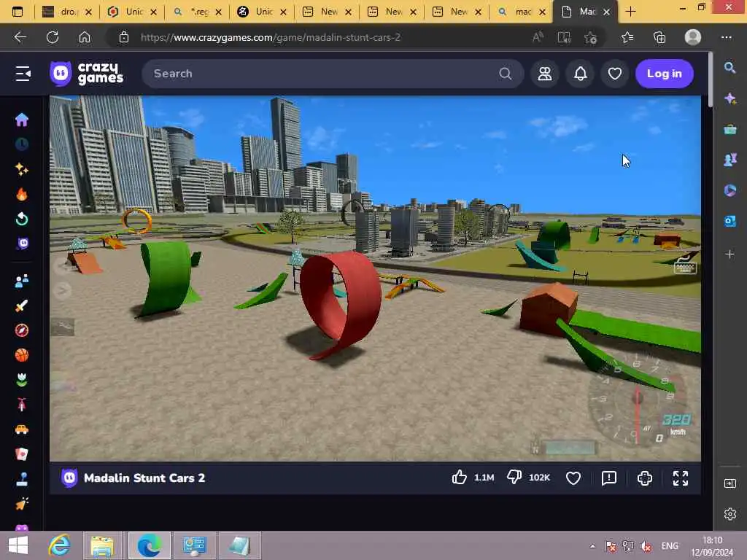The image size is (747, 560).
Task: Go to Home in the CrazyGames sidebar
Action: 21,120
